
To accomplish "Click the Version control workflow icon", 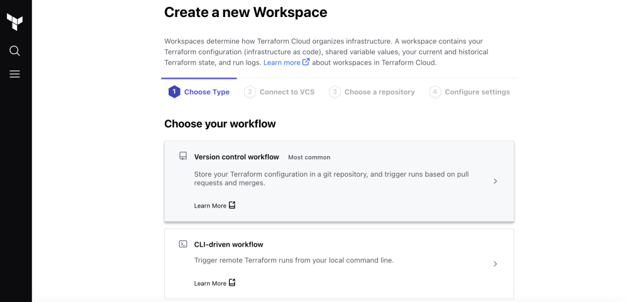I will pyautogui.click(x=183, y=156).
